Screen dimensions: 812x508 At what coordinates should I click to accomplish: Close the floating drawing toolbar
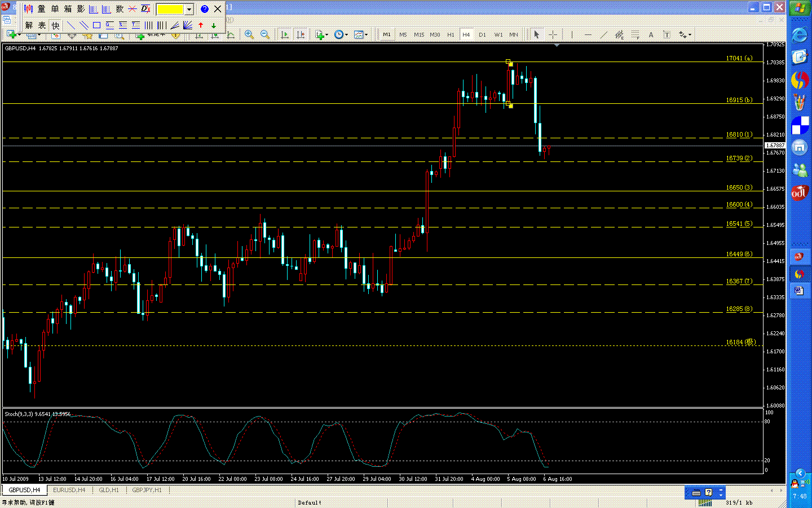click(218, 9)
